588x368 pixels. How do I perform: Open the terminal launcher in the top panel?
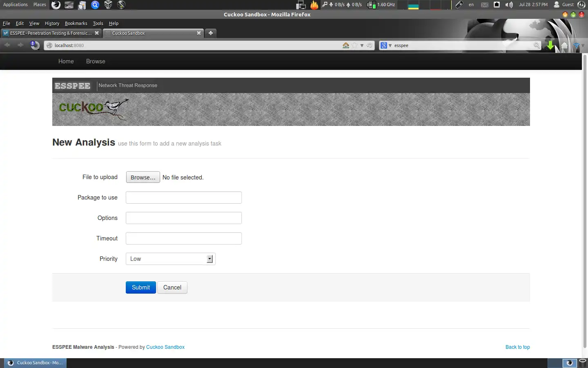[69, 5]
